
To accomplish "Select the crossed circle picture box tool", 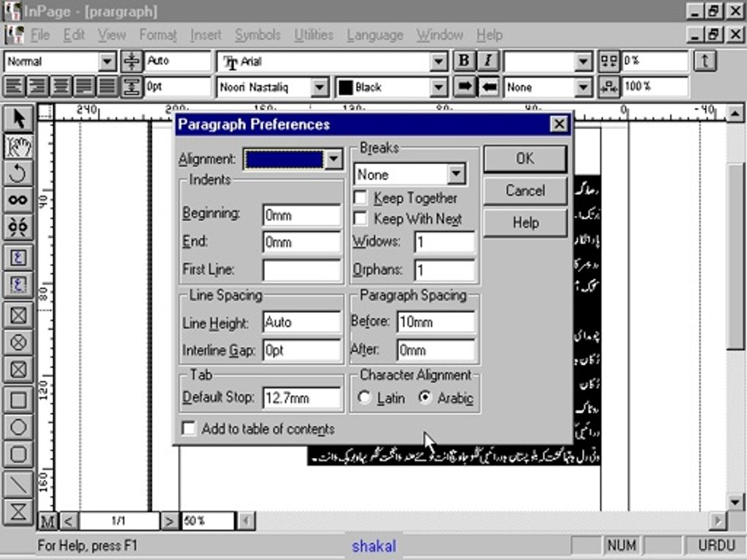I will click(18, 342).
